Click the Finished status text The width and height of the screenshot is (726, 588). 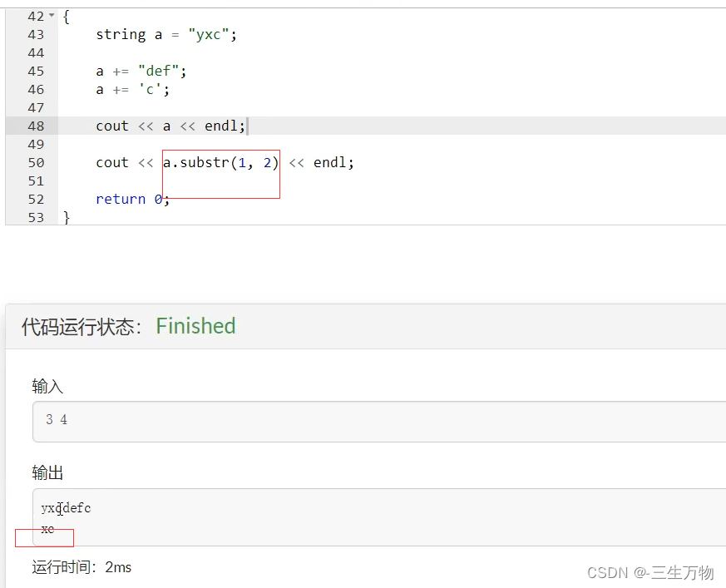point(196,326)
